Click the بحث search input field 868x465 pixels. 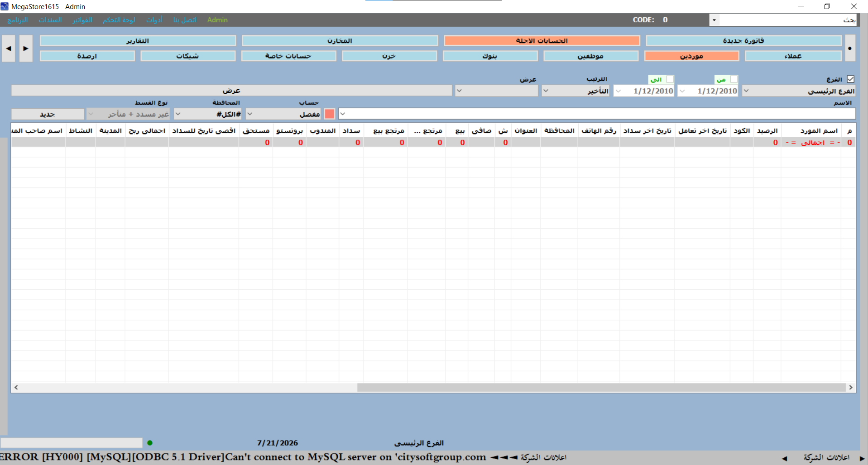coord(788,20)
